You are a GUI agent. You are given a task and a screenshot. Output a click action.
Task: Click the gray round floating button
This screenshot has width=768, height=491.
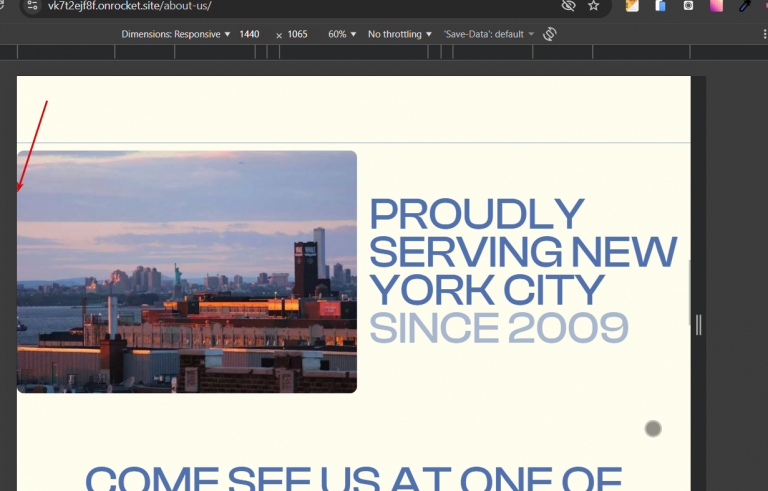[653, 429]
